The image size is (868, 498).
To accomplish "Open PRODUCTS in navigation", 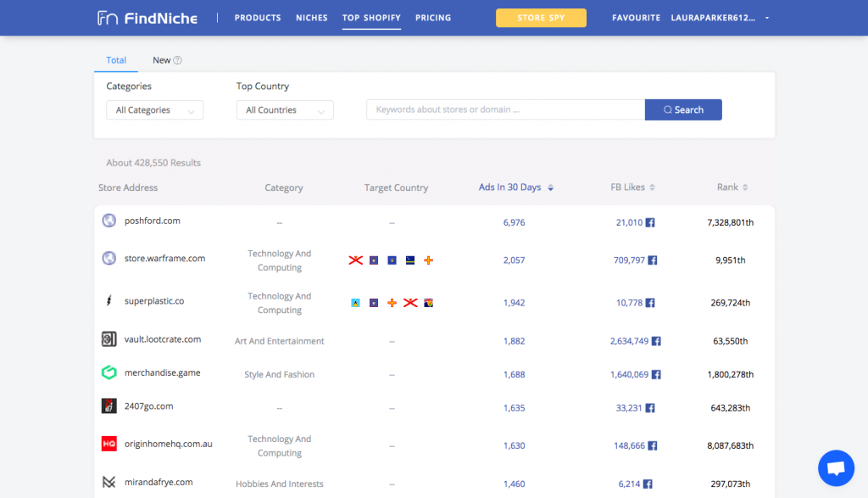I will 258,18.
